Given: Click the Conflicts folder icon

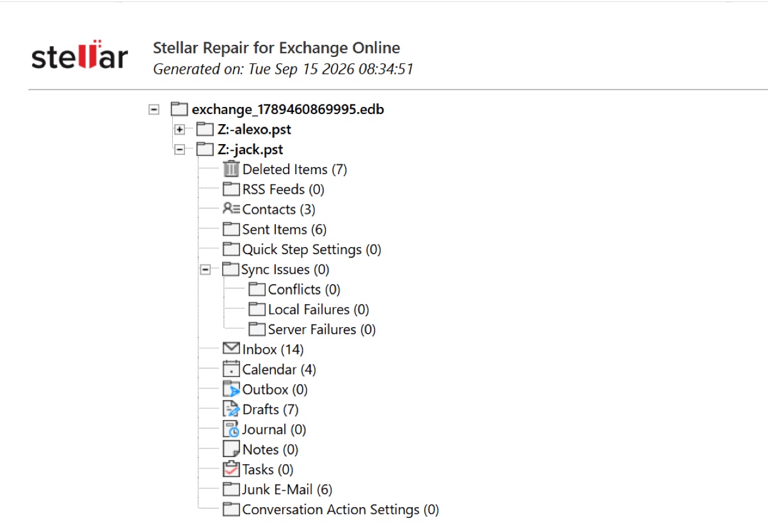Looking at the screenshot, I should (x=257, y=289).
